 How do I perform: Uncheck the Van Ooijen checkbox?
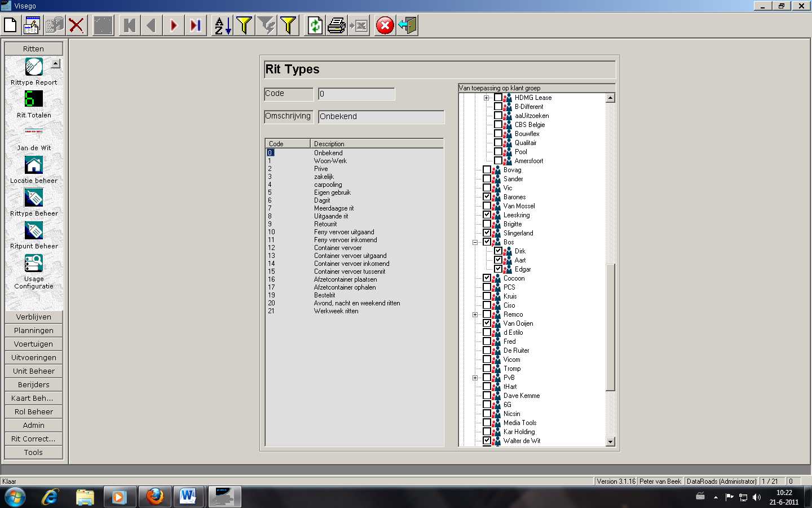coord(487,323)
